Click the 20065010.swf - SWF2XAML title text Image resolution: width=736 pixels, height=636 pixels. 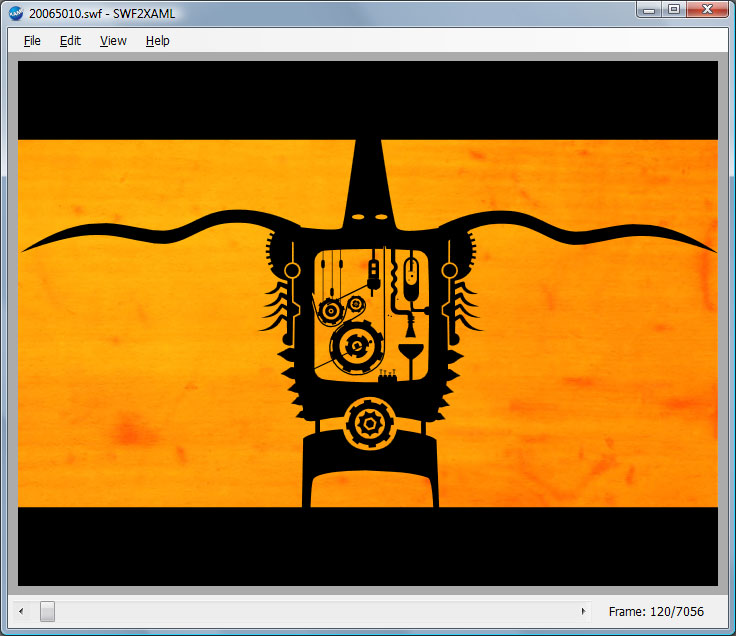pos(102,14)
